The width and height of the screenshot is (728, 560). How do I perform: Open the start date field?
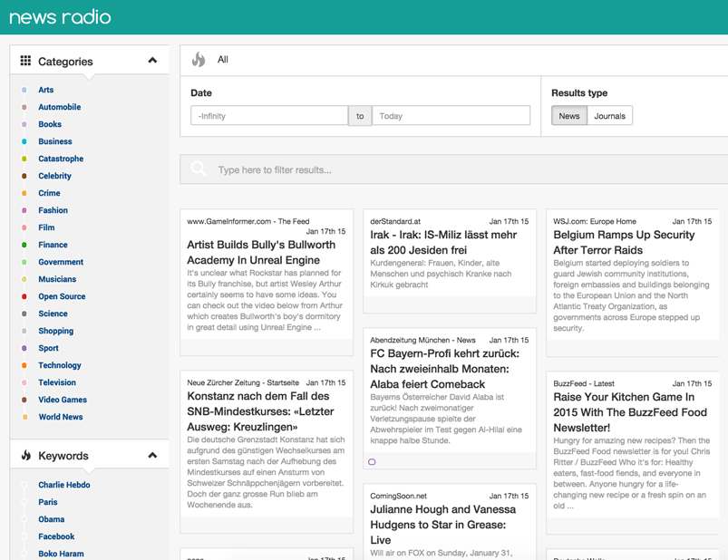click(x=269, y=116)
